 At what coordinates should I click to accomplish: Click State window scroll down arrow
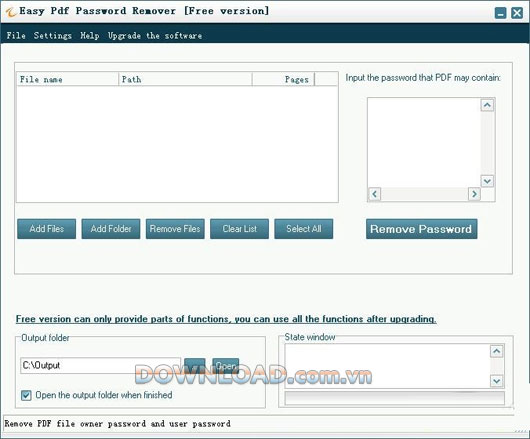tap(497, 381)
